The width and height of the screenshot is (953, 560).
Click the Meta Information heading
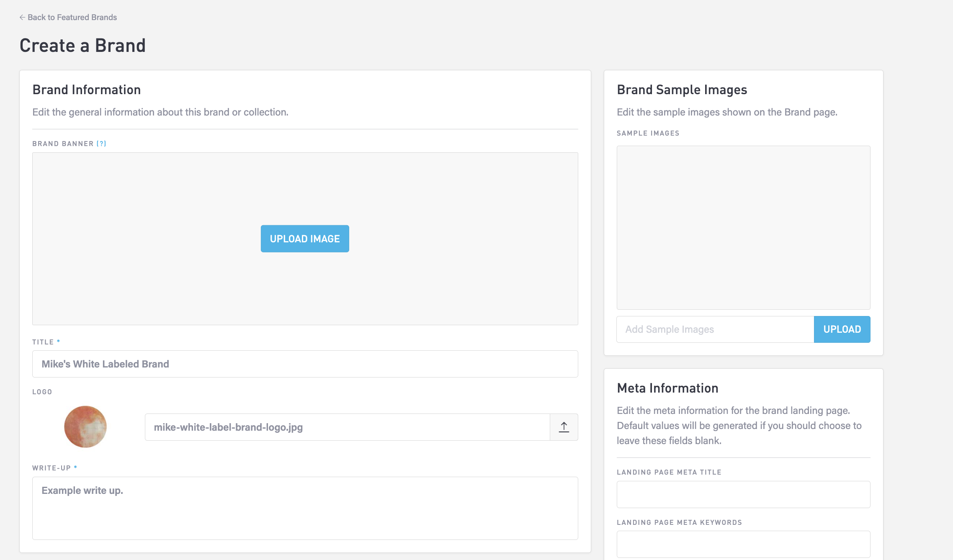(x=667, y=388)
